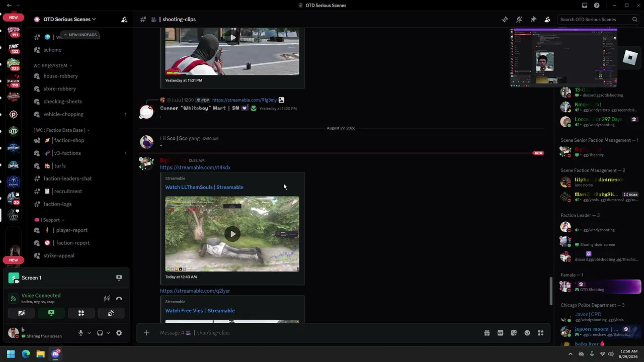Open the stream preview thumbnail
Screen dimensions: 644x362
(x=563, y=57)
